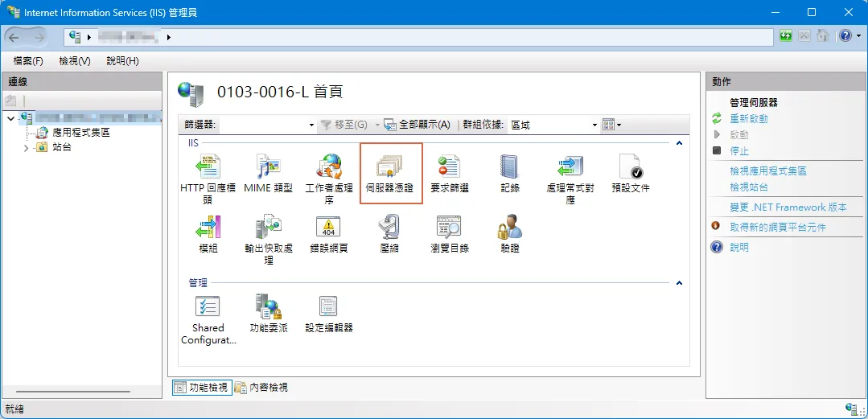Click 檢視站台 link
This screenshot has width=868, height=419.
748,187
